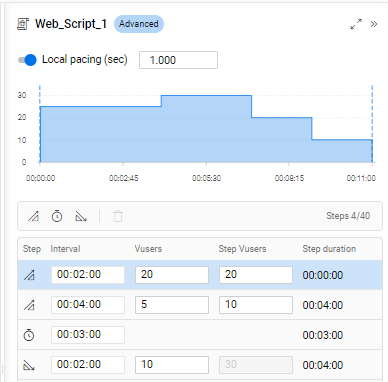
Task: Click the Vusers column header
Action: click(148, 249)
